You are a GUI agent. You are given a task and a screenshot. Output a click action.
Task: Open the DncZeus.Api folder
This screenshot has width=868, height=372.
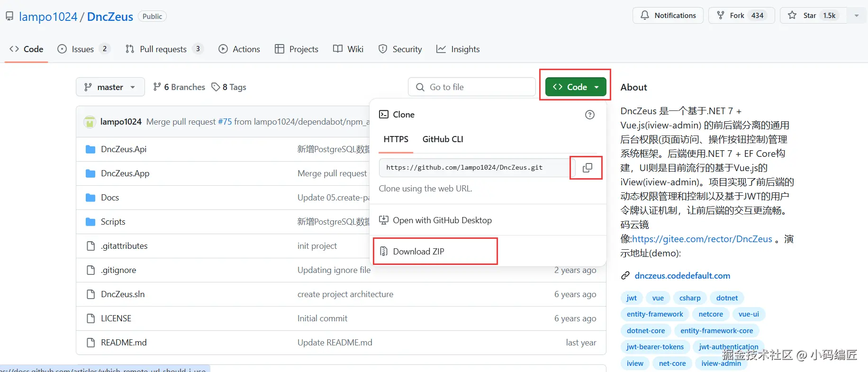[x=124, y=149]
